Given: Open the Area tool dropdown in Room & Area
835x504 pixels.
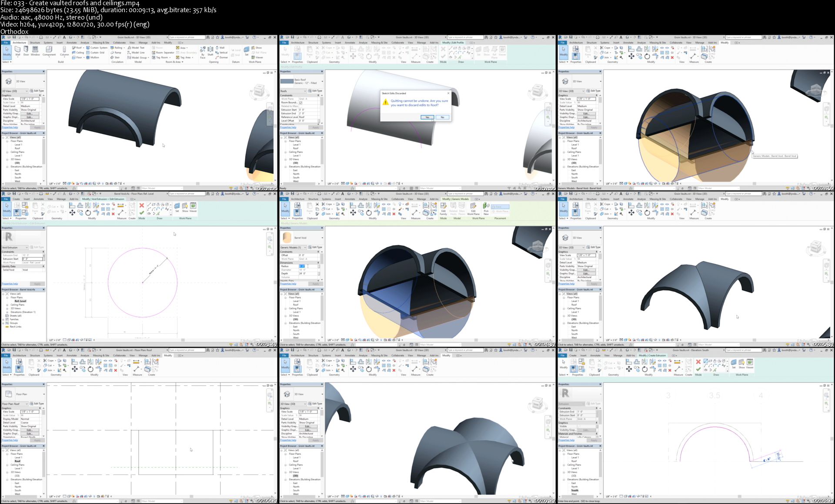Looking at the screenshot, I should click(x=187, y=48).
